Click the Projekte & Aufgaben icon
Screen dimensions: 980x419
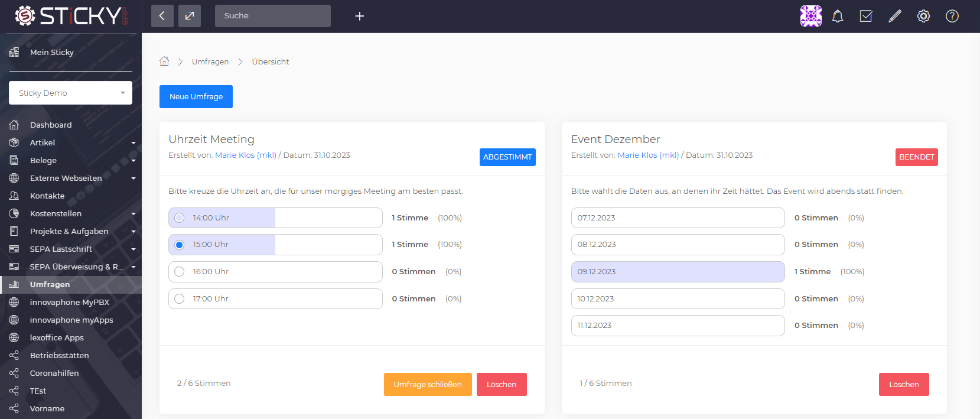[14, 231]
